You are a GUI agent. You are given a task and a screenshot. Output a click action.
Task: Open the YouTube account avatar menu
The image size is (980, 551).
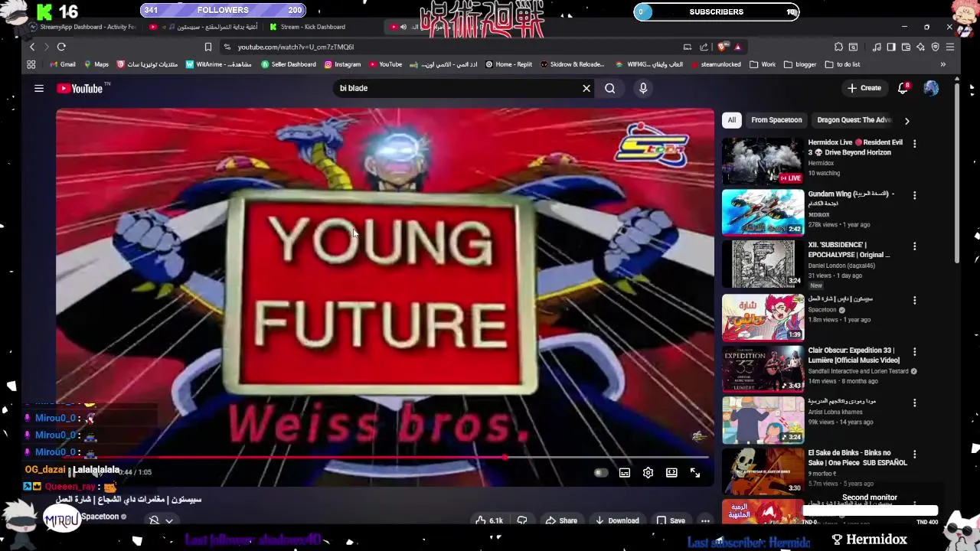[x=931, y=88]
